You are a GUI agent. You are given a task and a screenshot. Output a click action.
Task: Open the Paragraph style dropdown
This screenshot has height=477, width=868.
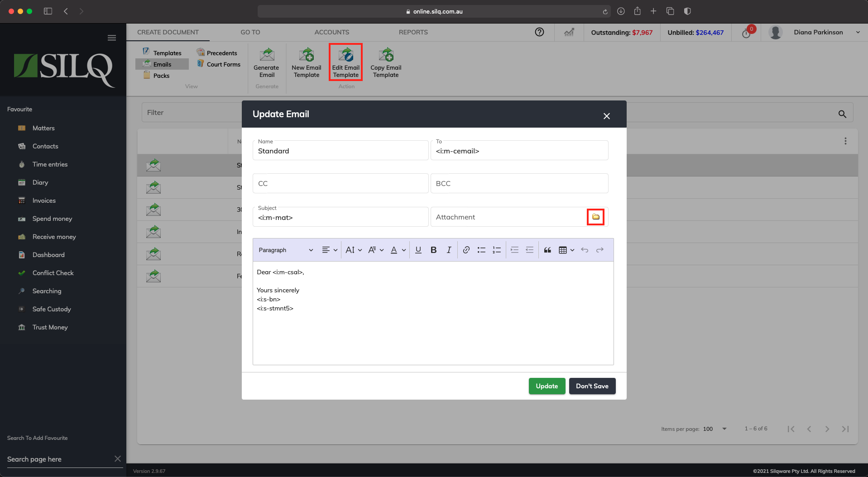pyautogui.click(x=285, y=249)
